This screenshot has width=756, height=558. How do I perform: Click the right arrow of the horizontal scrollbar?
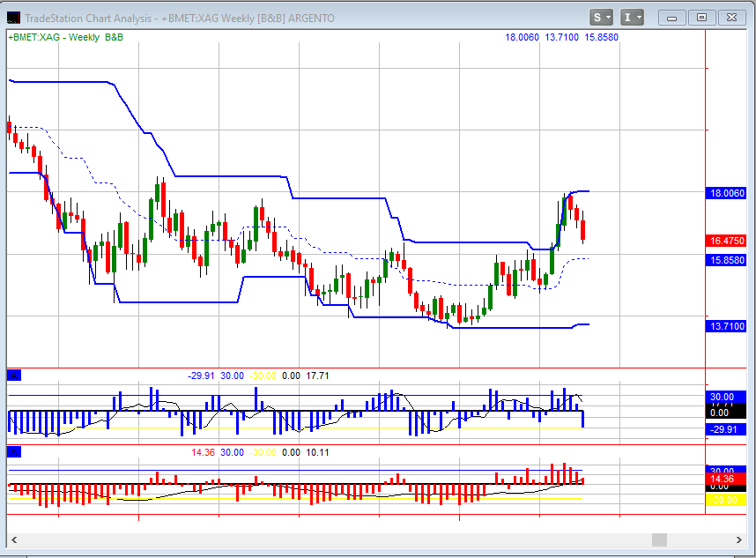point(738,539)
